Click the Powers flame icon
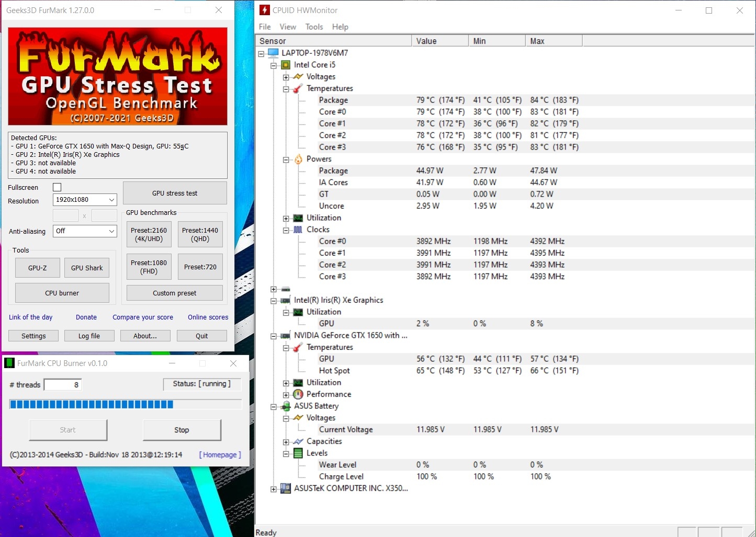 pyautogui.click(x=298, y=159)
